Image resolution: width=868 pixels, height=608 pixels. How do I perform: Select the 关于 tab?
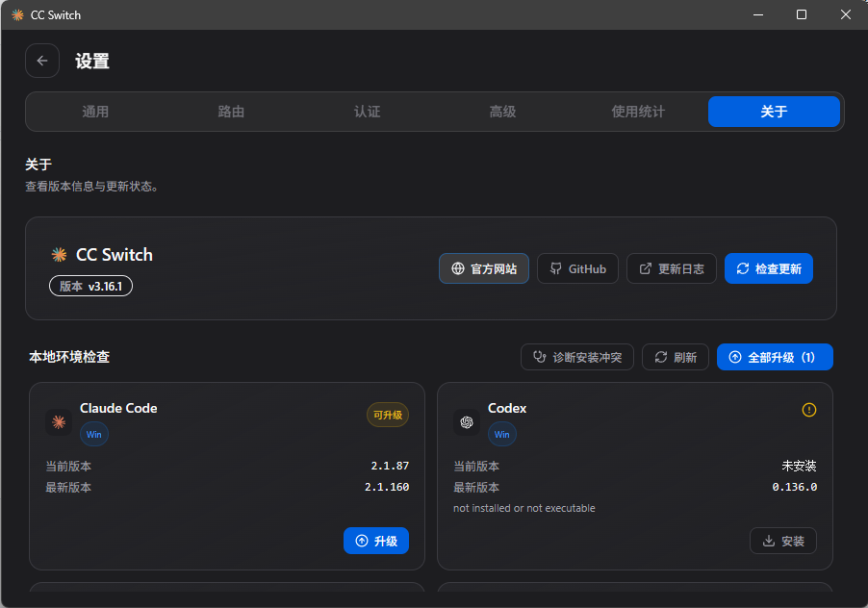(774, 112)
